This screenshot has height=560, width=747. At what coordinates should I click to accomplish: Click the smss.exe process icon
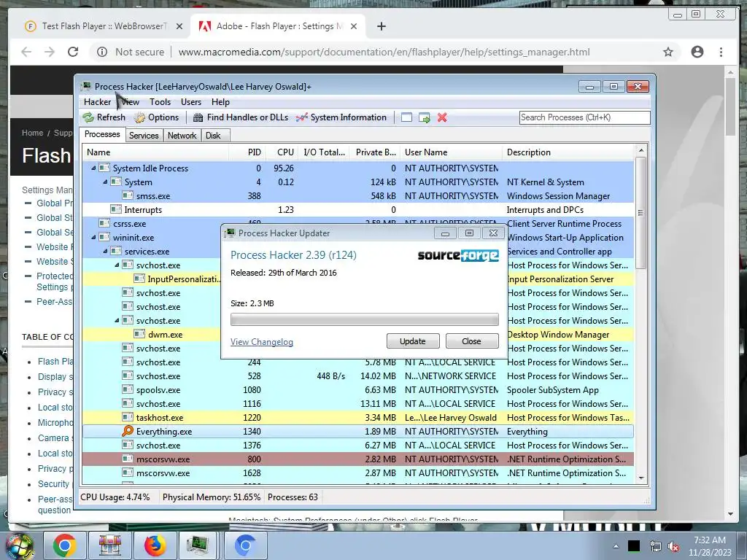127,195
